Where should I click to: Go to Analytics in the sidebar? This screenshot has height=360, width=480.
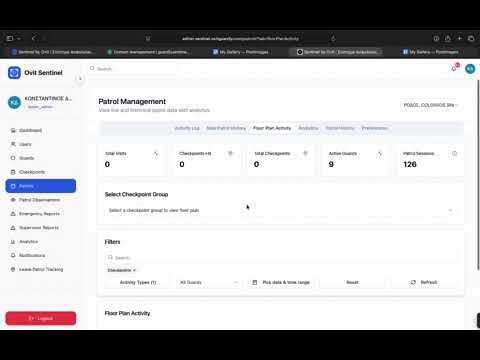click(24, 242)
